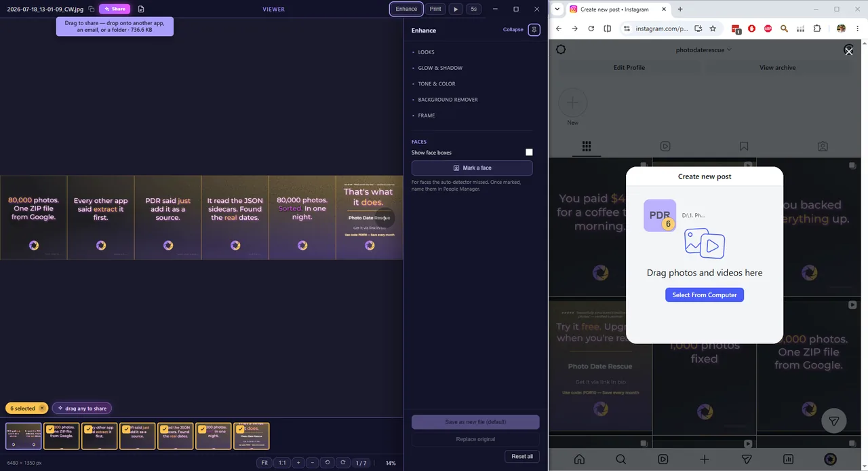Image resolution: width=868 pixels, height=471 pixels.
Task: Uncheck the 'extract it first' thumbnail checkbox
Action: click(88, 429)
